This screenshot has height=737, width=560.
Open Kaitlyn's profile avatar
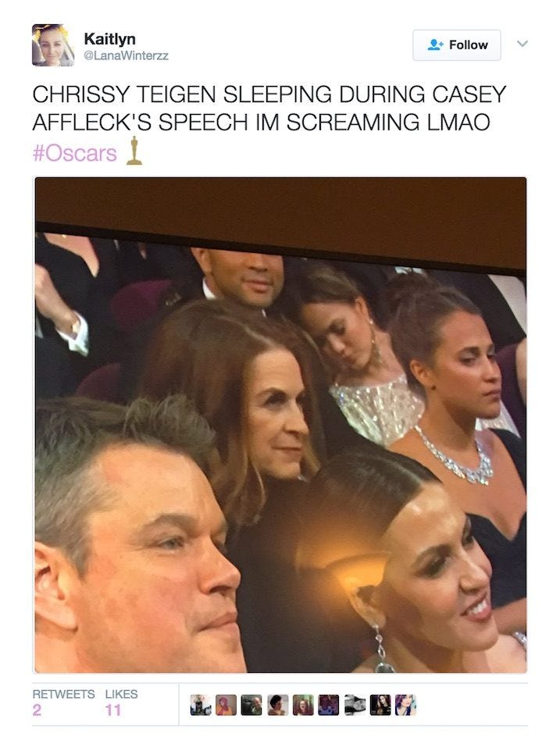pos(53,45)
